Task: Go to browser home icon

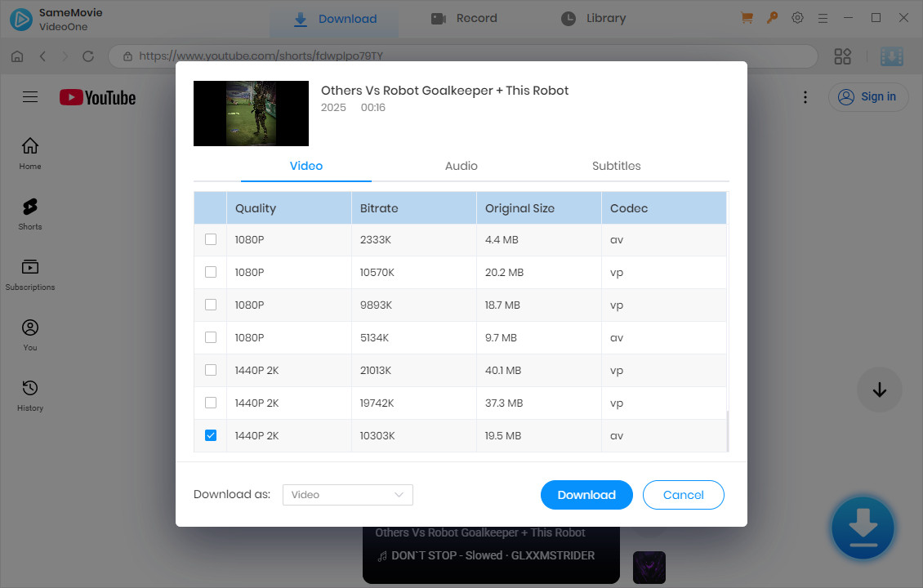Action: coord(18,56)
